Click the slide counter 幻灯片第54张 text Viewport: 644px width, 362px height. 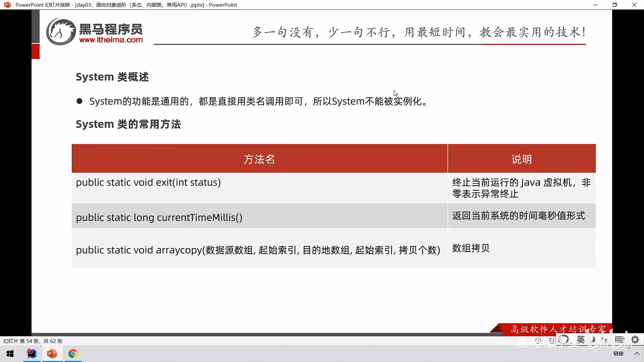(x=33, y=341)
